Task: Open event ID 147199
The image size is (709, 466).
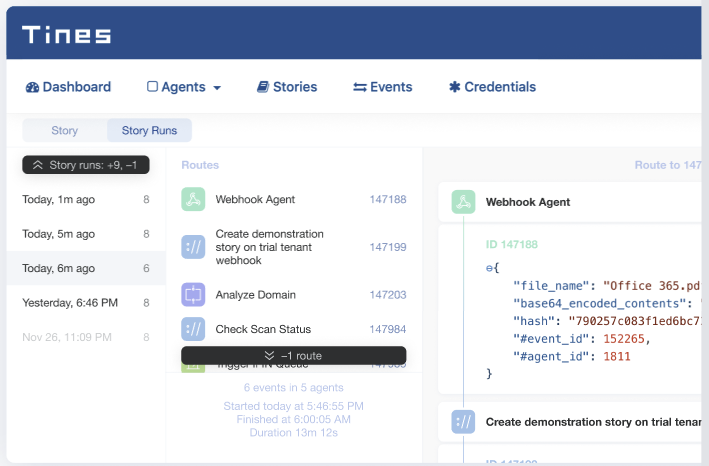Action: pos(388,247)
